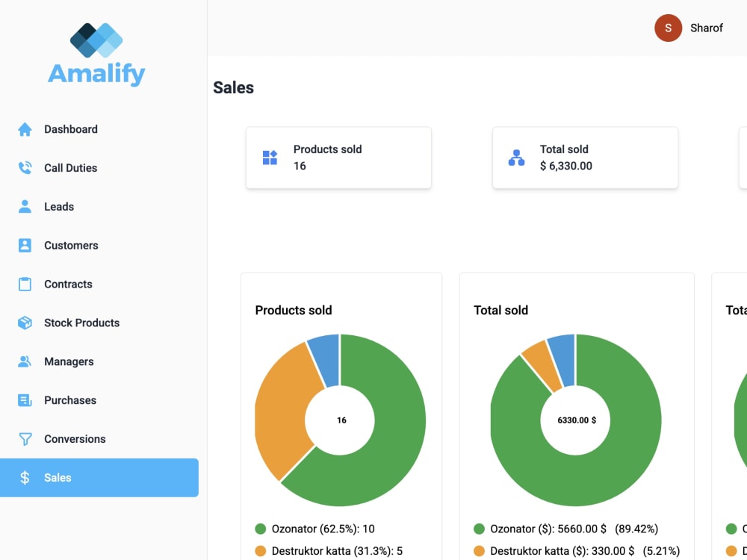Click the Customers contact card icon
Viewport: 747px width, 560px height.
[25, 245]
